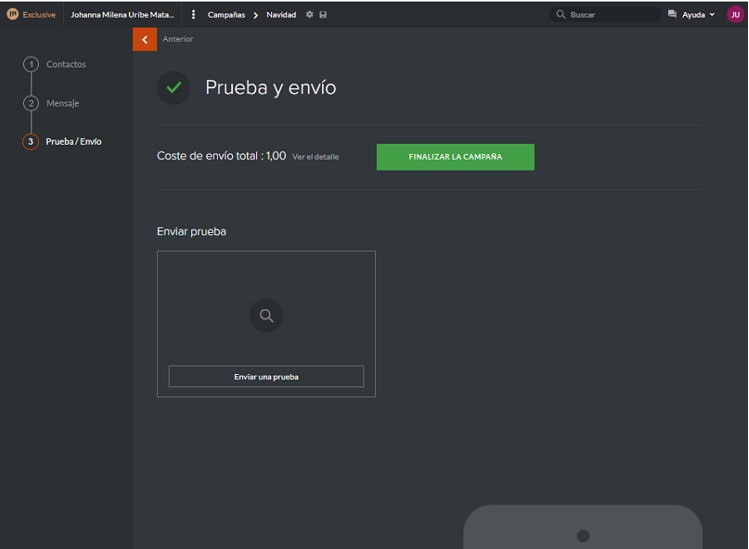This screenshot has width=749, height=549.
Task: Click the preview magnifier circle icon
Action: 266,316
